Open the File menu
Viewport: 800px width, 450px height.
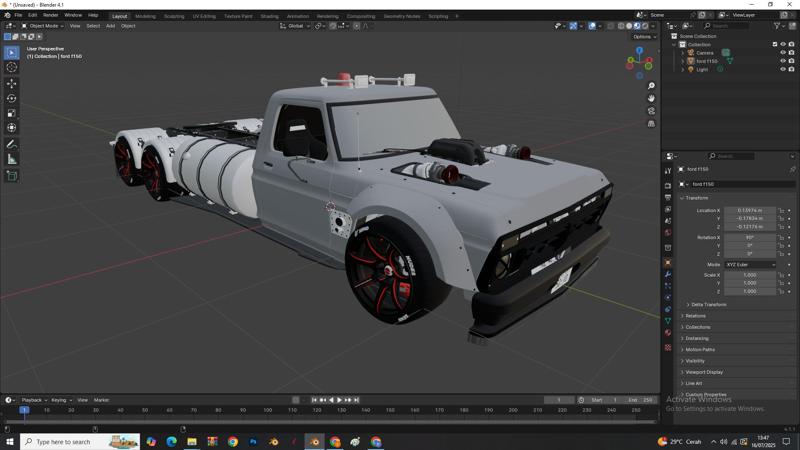[18, 15]
